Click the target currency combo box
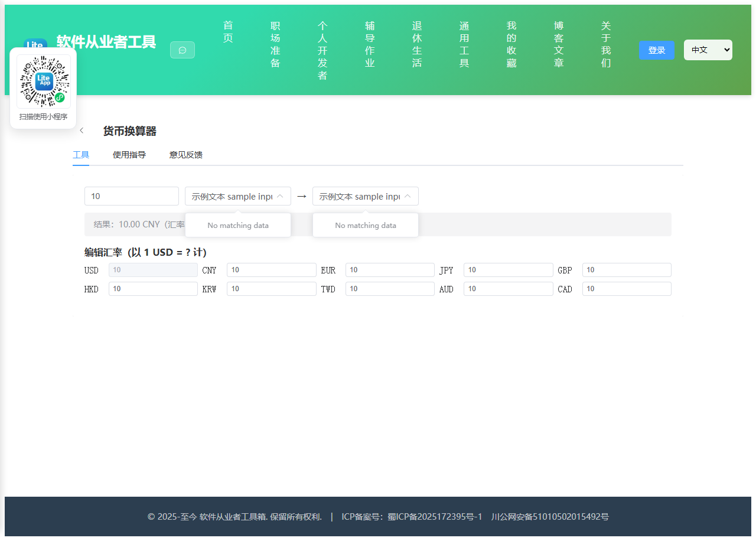 pos(366,196)
